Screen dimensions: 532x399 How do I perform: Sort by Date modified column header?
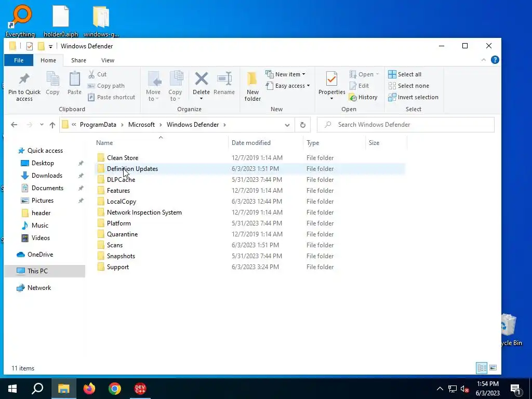click(x=251, y=143)
